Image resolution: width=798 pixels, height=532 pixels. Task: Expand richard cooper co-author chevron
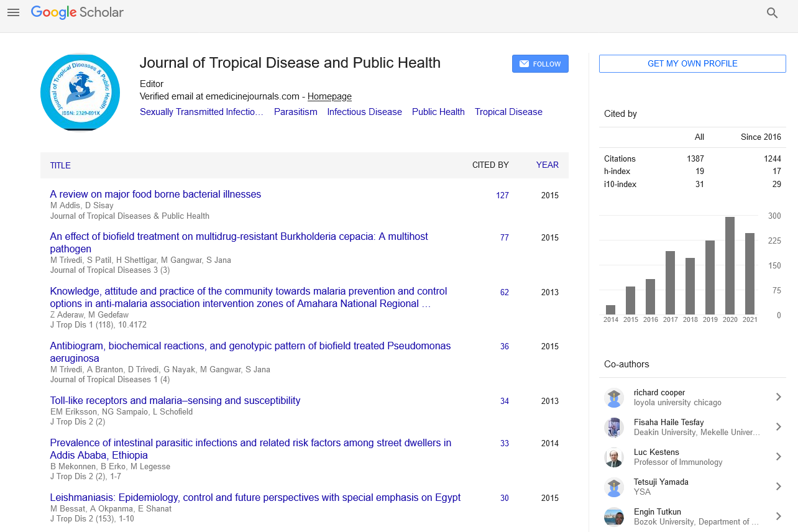tap(778, 397)
